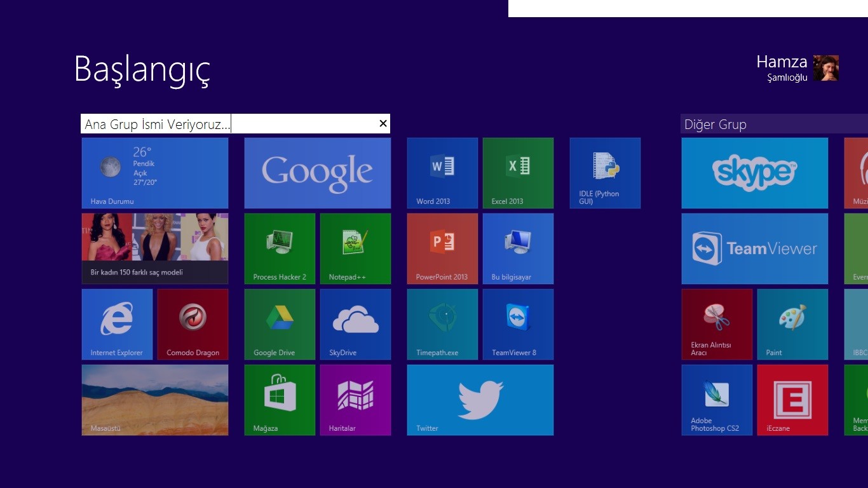Launch the Paint tile
The image size is (868, 488).
pos(792,324)
